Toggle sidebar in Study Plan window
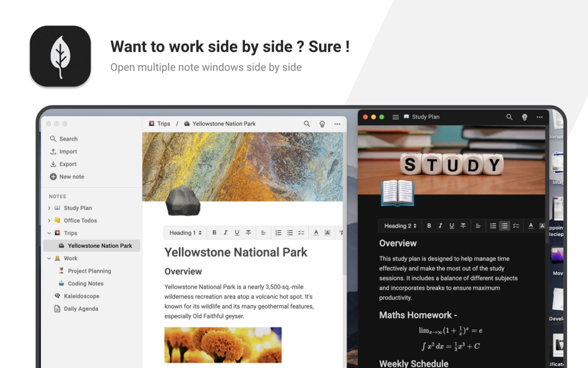The height and width of the screenshot is (368, 588). 396,117
